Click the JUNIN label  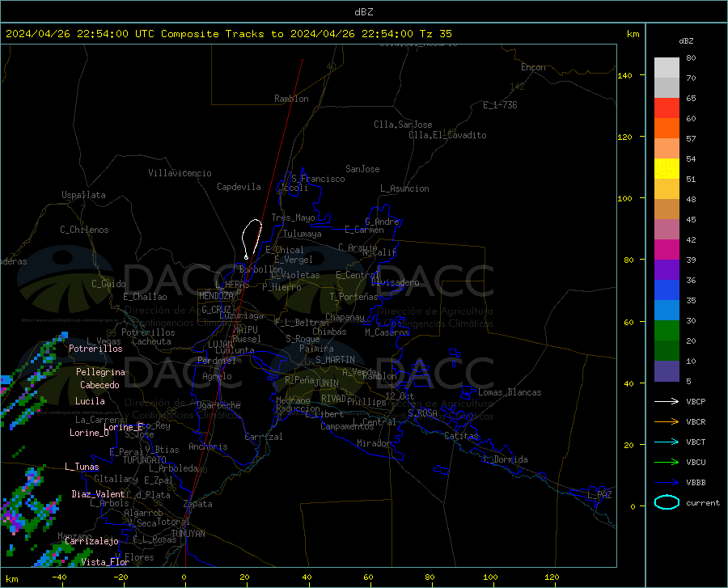click(327, 383)
